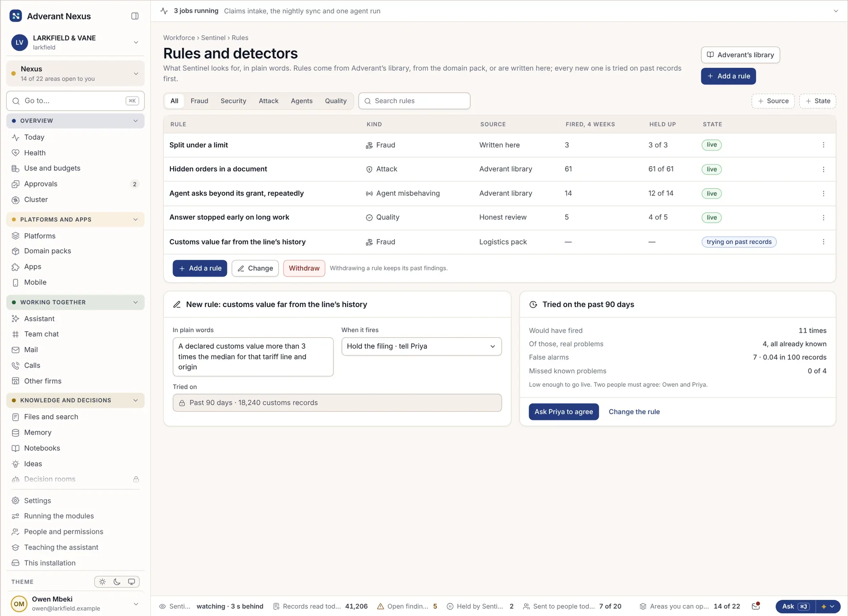
Task: Collapse the sidebar panel icon
Action: pos(135,16)
